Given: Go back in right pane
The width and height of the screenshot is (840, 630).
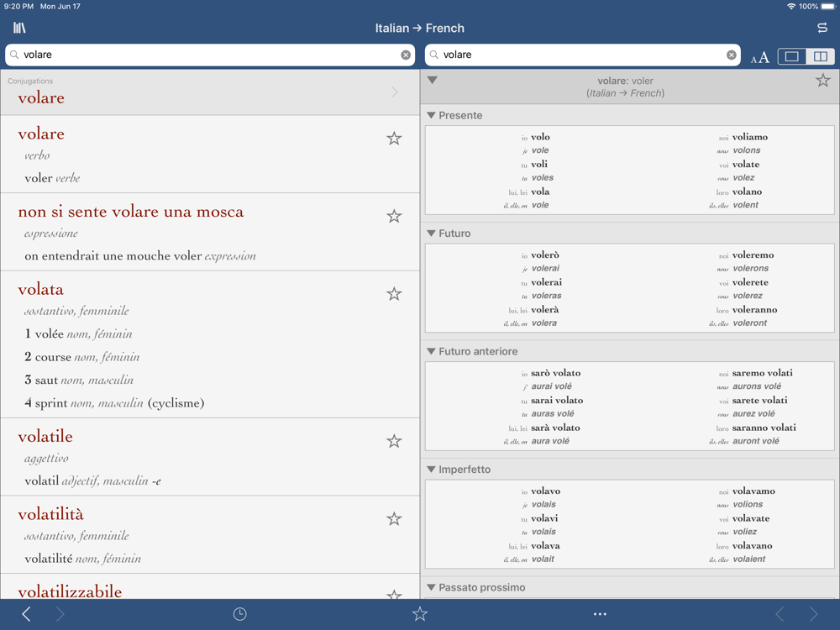Looking at the screenshot, I should point(780,614).
